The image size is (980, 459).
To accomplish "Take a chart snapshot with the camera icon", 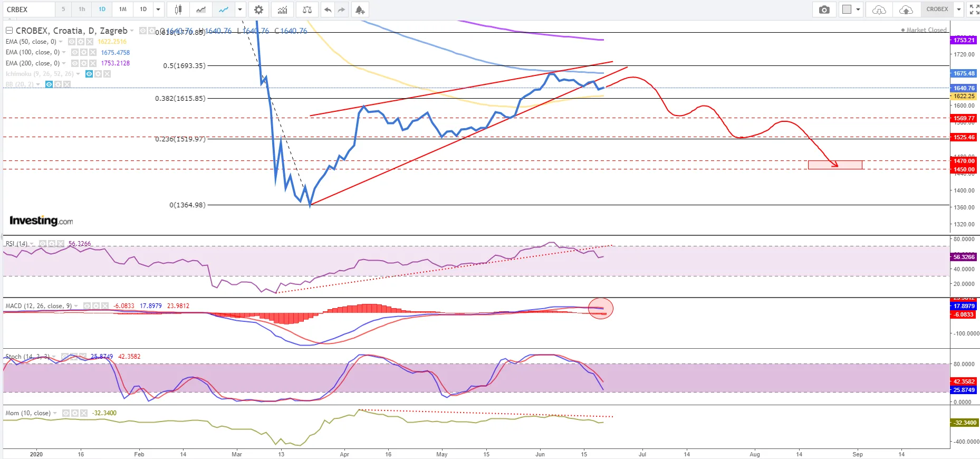I will 824,9.
